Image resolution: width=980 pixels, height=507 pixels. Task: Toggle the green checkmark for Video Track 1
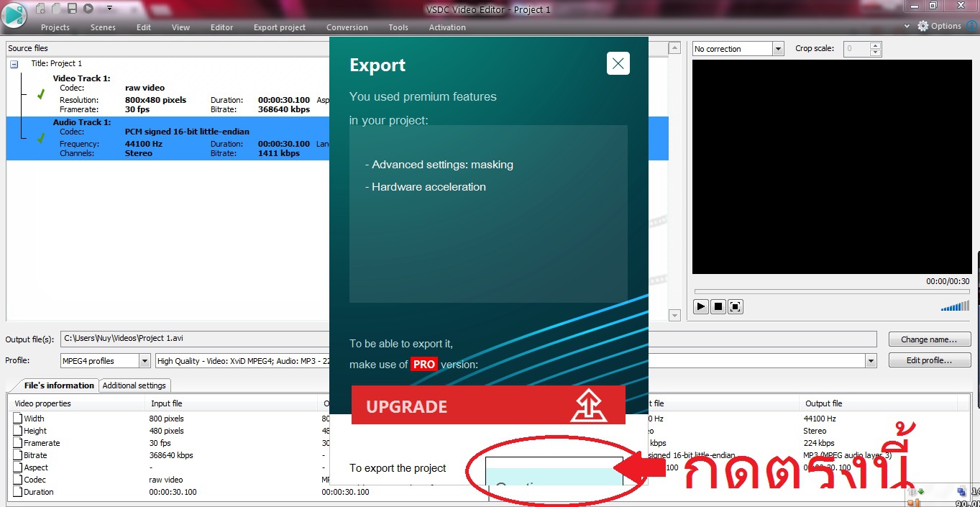click(x=41, y=93)
